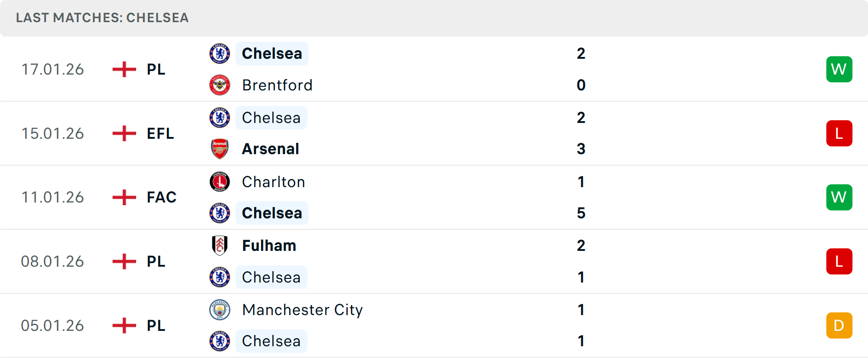Open the Brentford team link
The image size is (868, 358).
(x=277, y=85)
